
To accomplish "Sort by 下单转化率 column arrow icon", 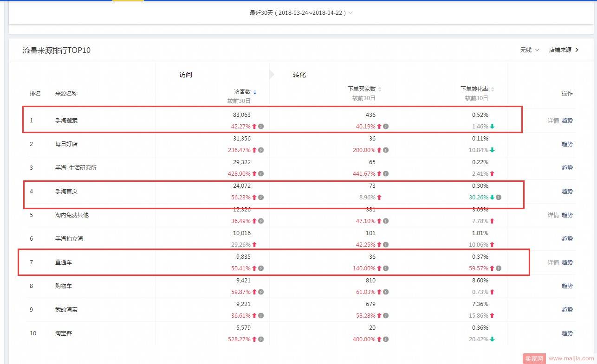I will tap(493, 89).
